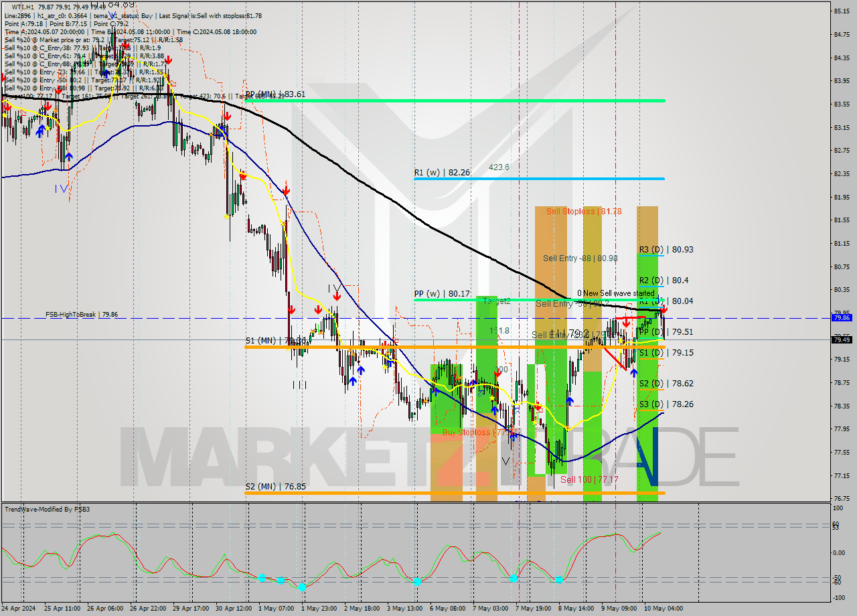Select the 'FSB-HighToBreak | 79.86' label
This screenshot has width=857, height=616.
tap(82, 314)
